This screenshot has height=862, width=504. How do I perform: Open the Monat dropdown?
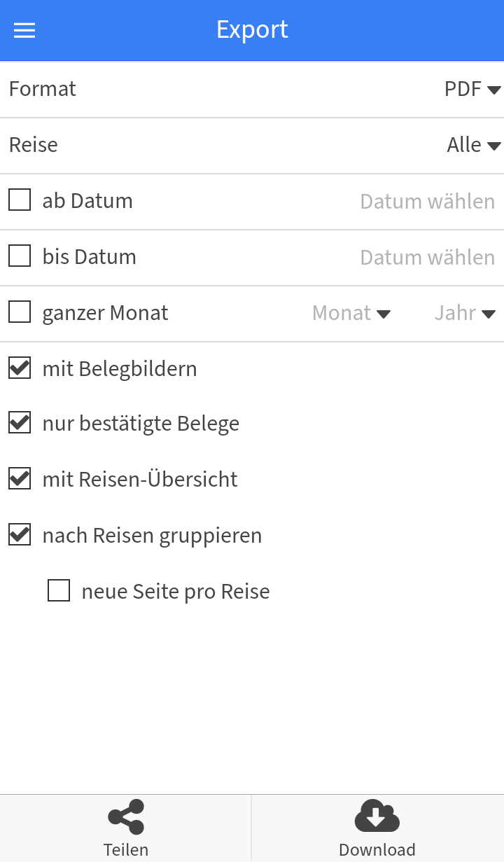pos(351,313)
